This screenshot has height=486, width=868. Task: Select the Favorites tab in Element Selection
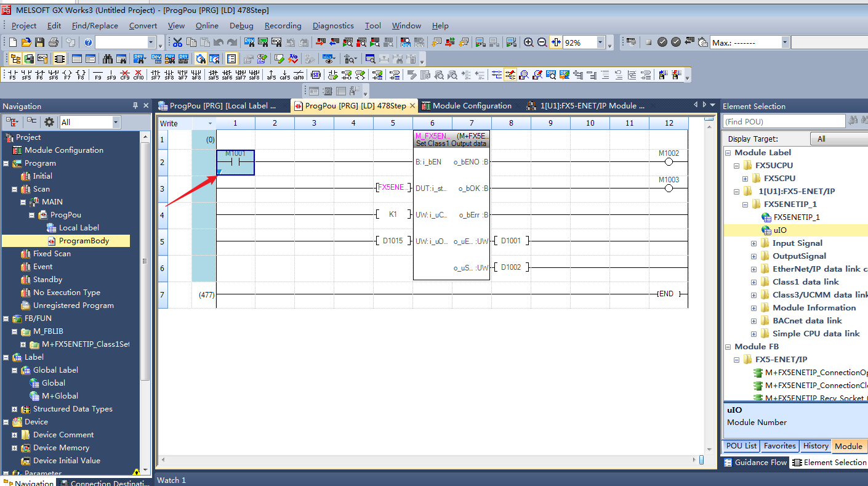coord(779,446)
